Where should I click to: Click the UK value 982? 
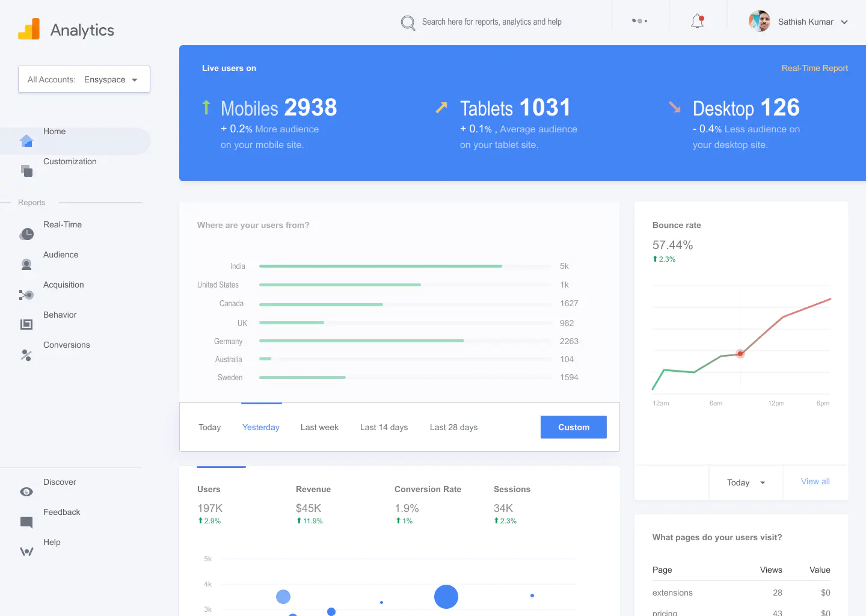(x=567, y=323)
